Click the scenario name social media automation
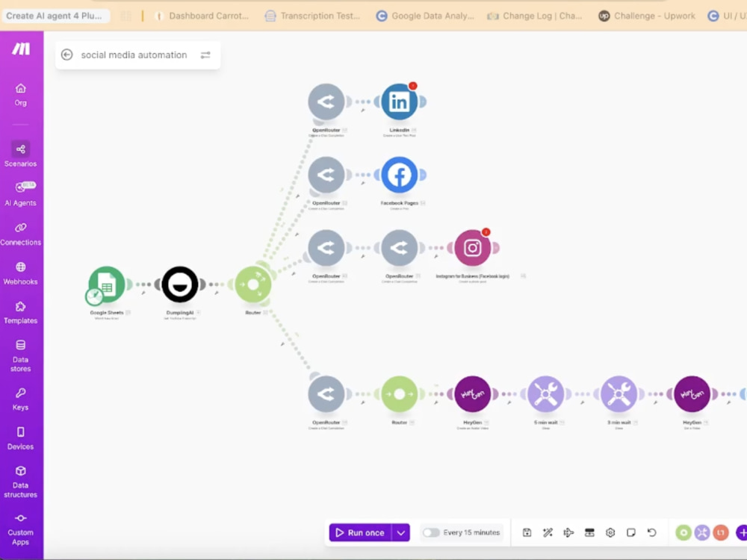The width and height of the screenshot is (747, 560). 134,55
